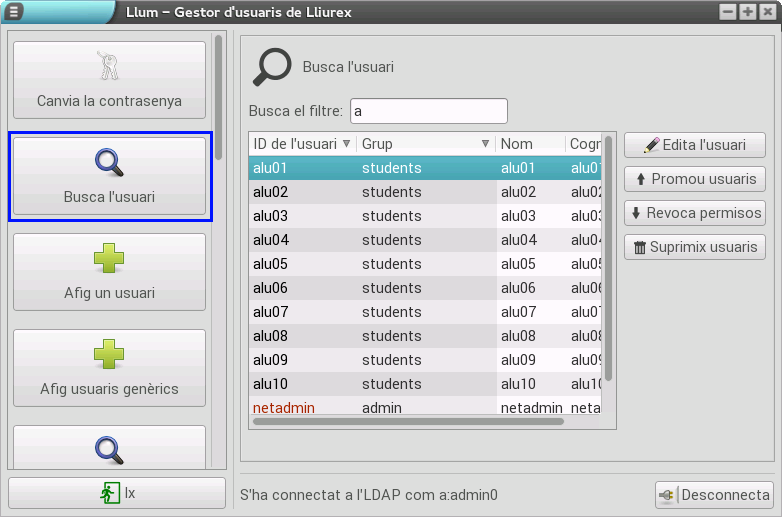Click in the Busca el filtre text field

[428, 111]
